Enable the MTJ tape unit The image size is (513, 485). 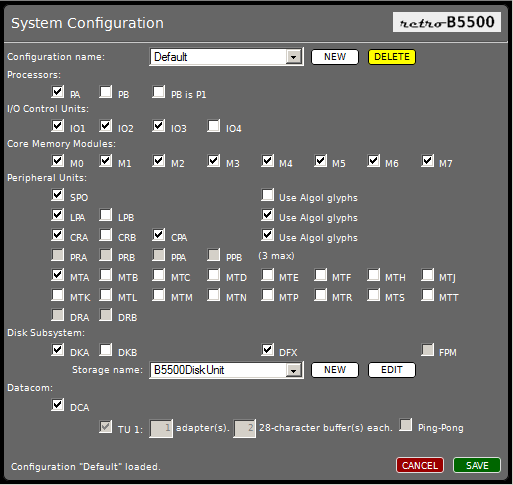click(x=428, y=275)
